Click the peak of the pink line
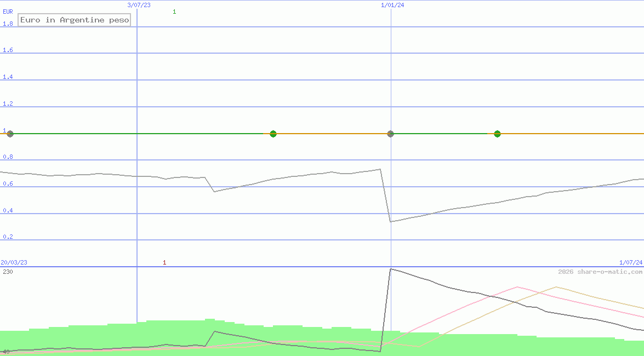The image size is (644, 356). [517, 286]
